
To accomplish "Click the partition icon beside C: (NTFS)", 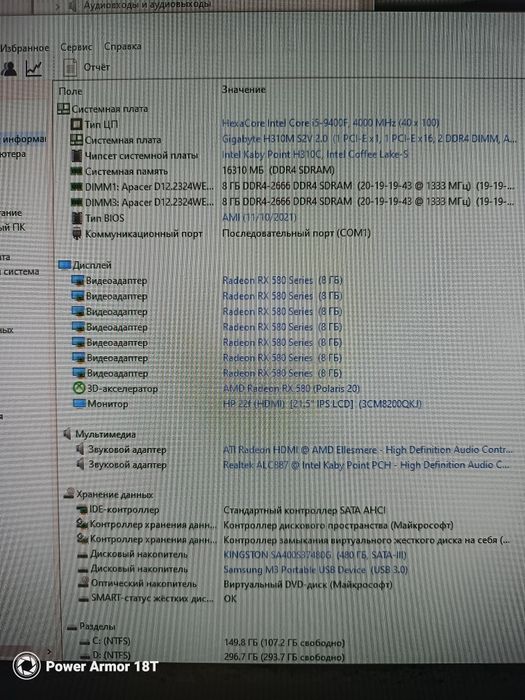I will tap(84, 642).
